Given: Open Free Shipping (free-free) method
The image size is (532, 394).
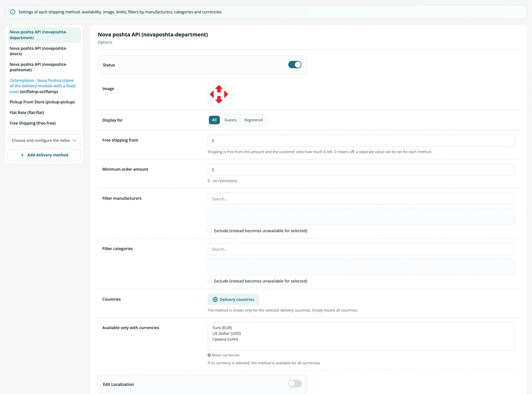Looking at the screenshot, I should (x=44, y=123).
